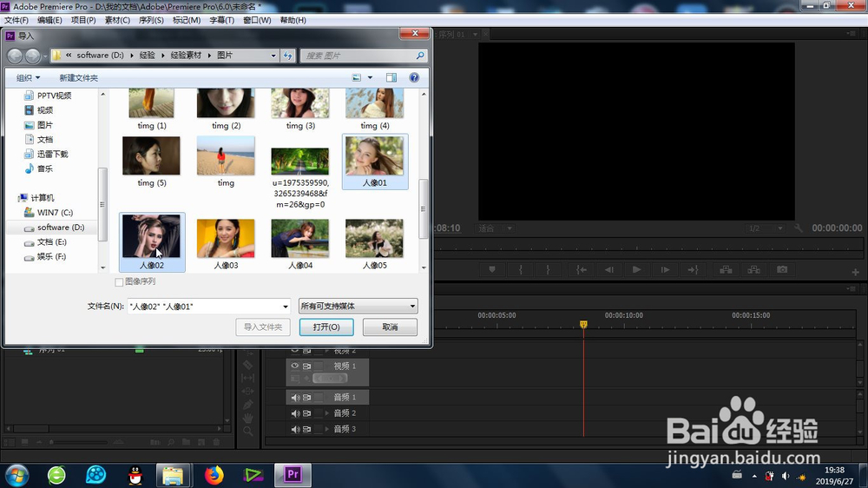
Task: Open the 序列(S) menu
Action: coord(151,20)
